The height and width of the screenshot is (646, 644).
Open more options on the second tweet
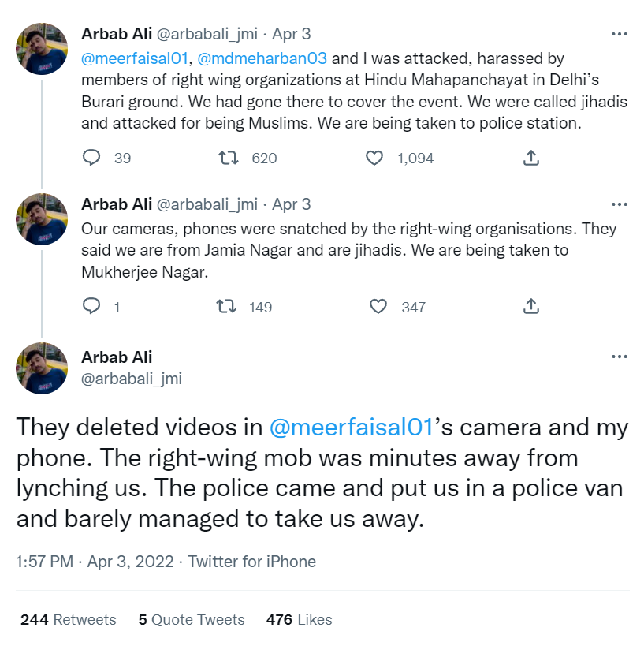[620, 204]
